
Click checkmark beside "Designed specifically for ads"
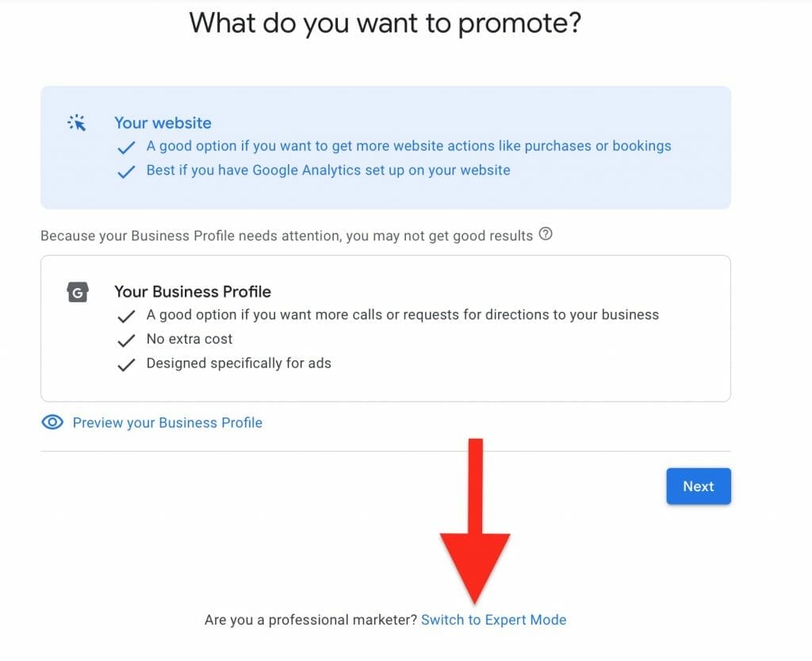coord(126,365)
